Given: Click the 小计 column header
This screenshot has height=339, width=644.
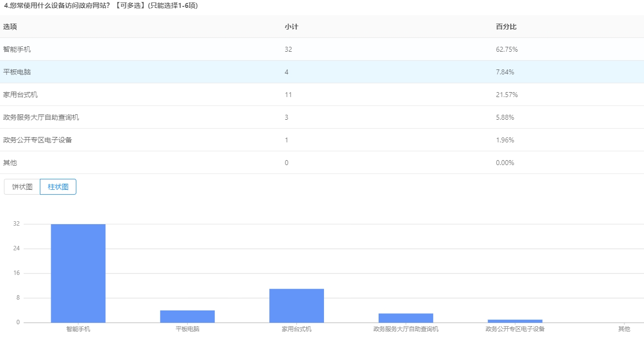Looking at the screenshot, I should [291, 27].
